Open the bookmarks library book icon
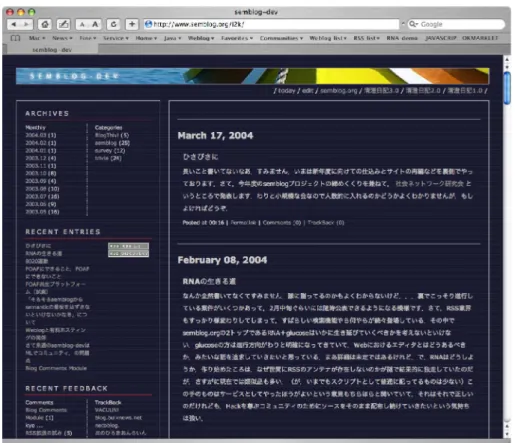The height and width of the screenshot is (443, 515). tap(15, 38)
